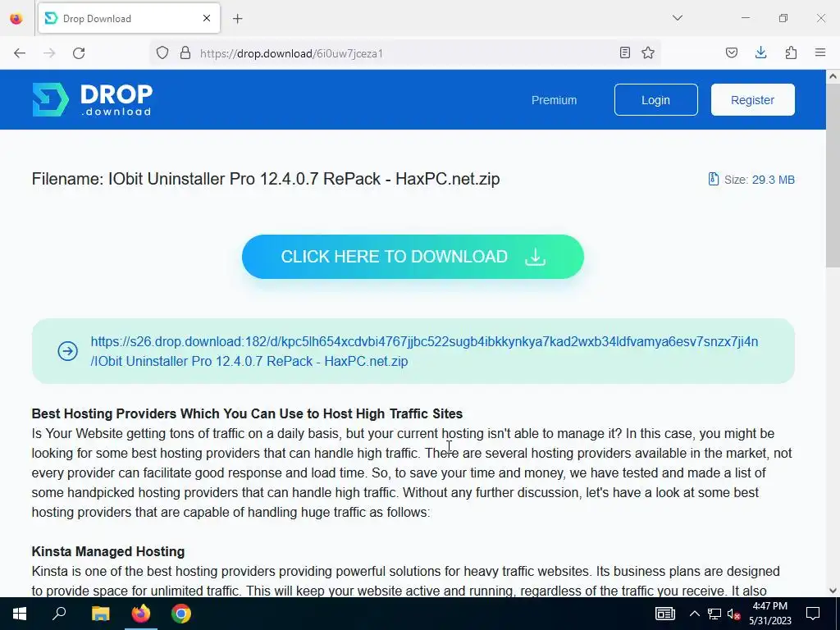This screenshot has height=630, width=840.
Task: Click the URL address bar field
Action: click(407, 53)
